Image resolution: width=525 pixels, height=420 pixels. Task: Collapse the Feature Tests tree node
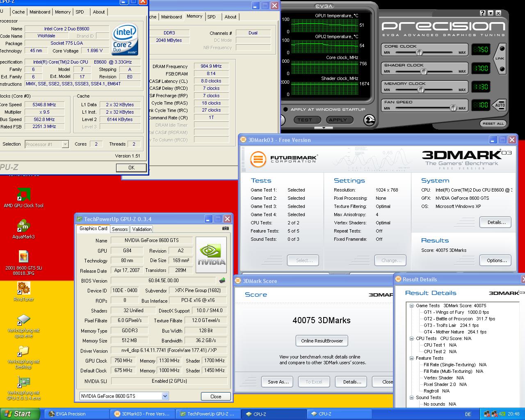pyautogui.click(x=412, y=358)
